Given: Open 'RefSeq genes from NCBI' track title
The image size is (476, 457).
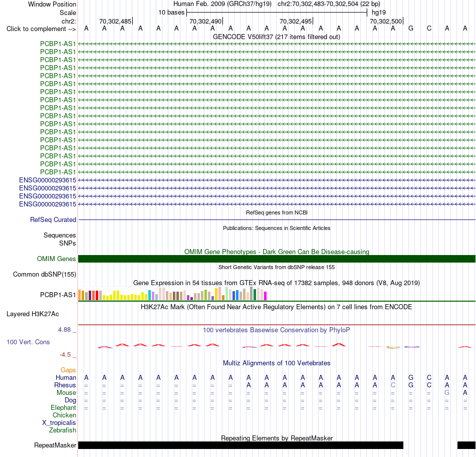Looking at the screenshot, I should [x=277, y=212].
